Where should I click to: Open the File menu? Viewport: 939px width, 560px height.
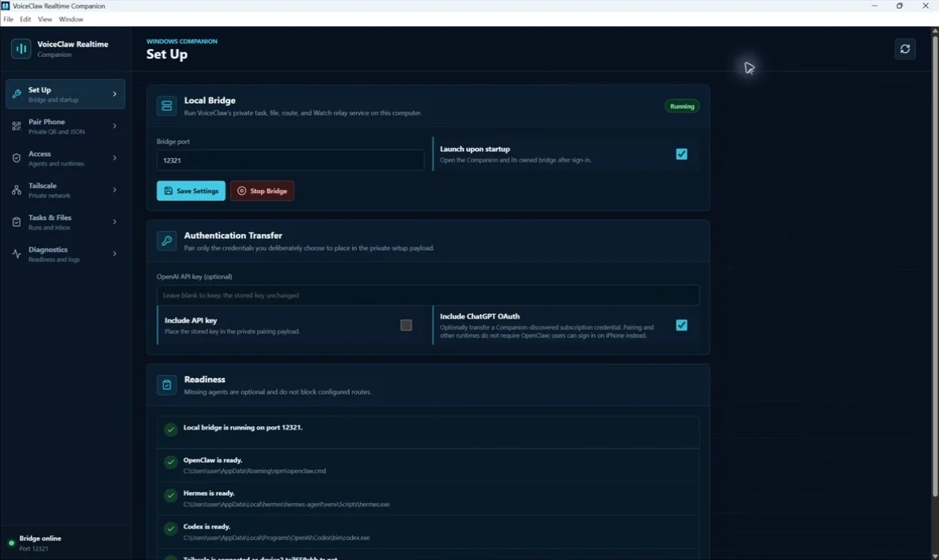click(x=9, y=19)
